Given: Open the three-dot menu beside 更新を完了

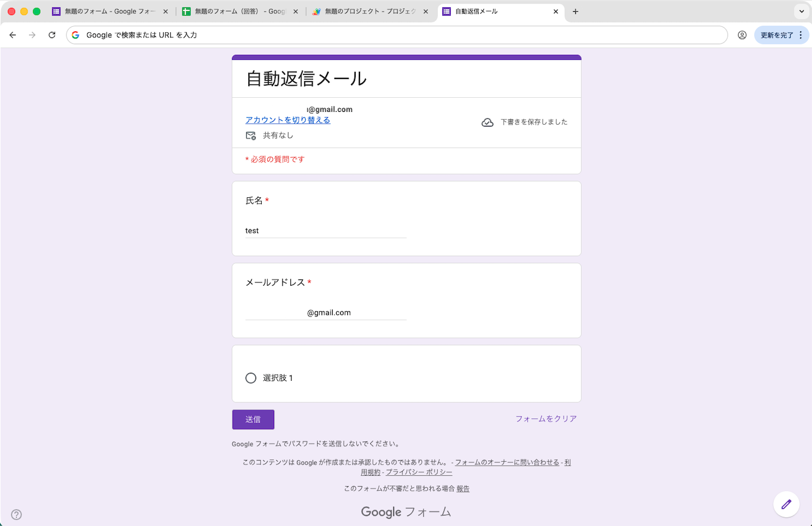Looking at the screenshot, I should click(801, 35).
